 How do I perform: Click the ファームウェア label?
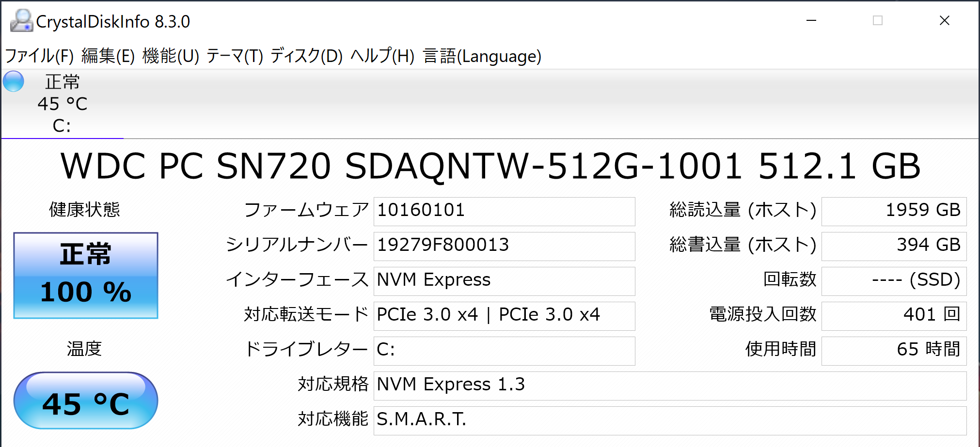tap(306, 210)
